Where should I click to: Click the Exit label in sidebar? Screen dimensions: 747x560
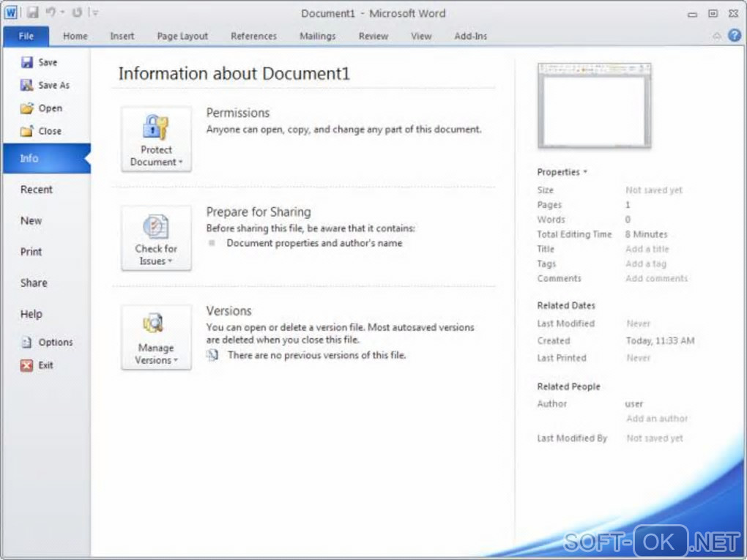(x=45, y=365)
